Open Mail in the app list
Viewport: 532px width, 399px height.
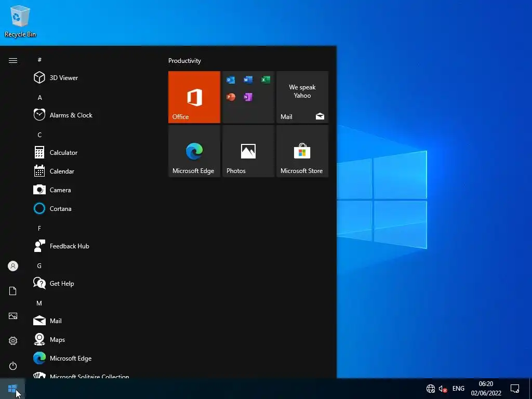(x=95, y=321)
